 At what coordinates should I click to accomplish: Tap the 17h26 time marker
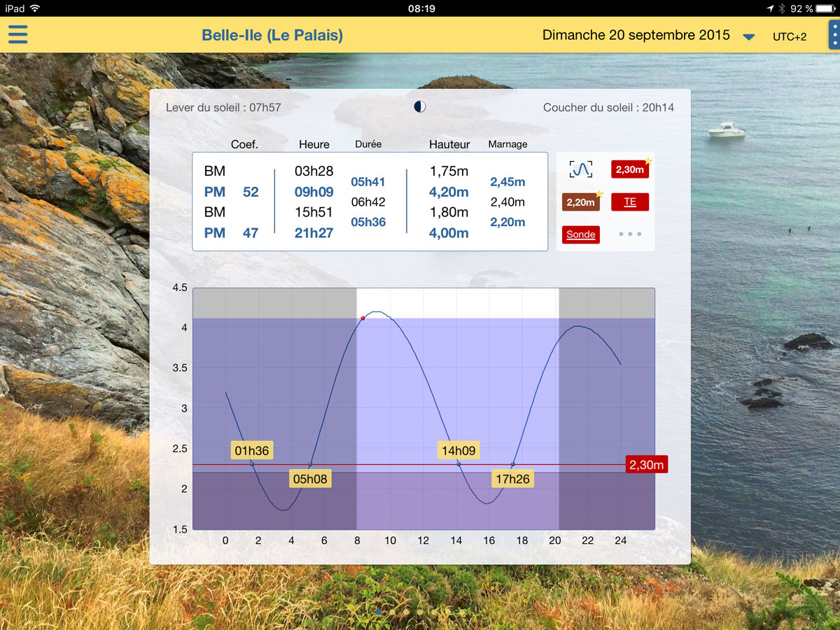click(x=513, y=479)
